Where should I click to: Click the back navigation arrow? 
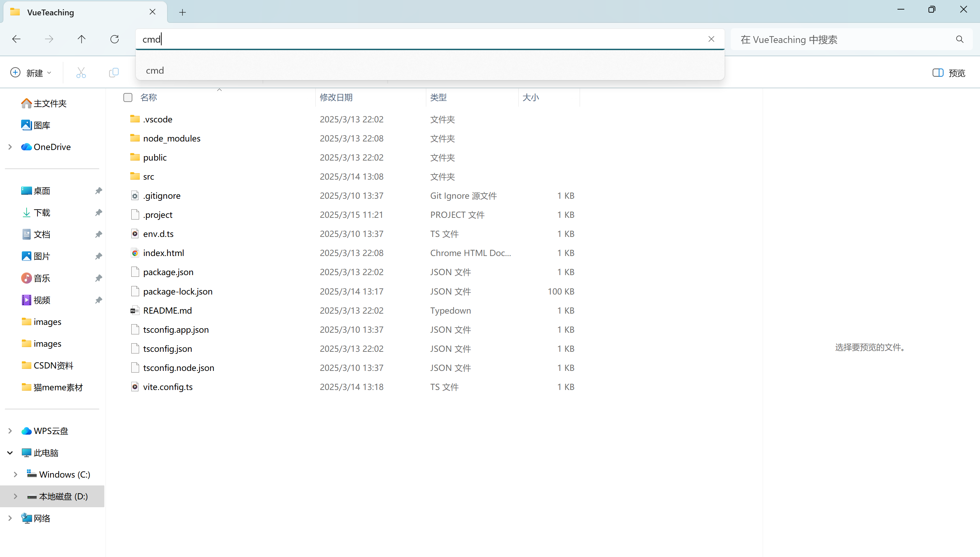(16, 39)
